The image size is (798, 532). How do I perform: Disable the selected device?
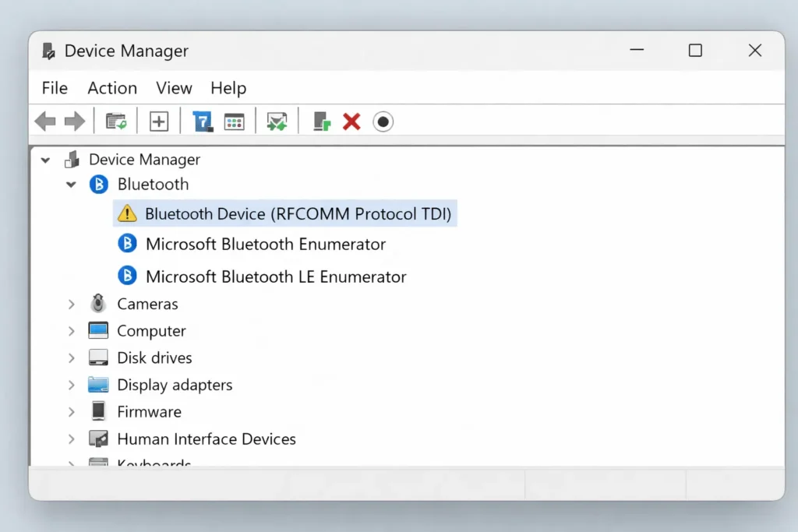pyautogui.click(x=383, y=121)
